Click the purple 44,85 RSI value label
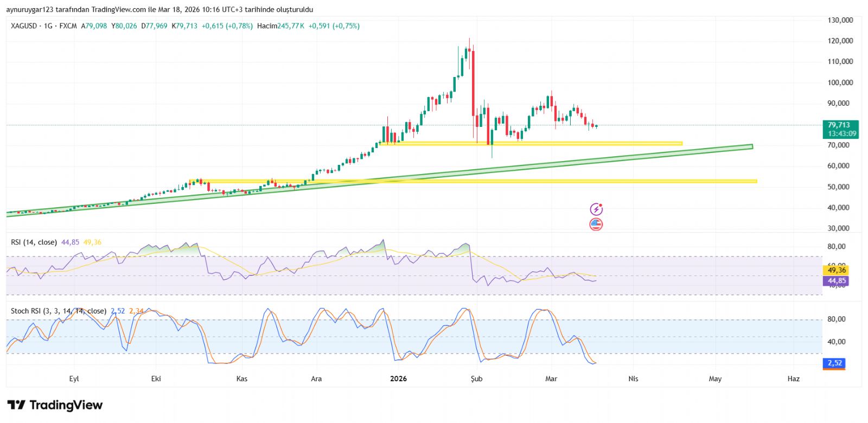 [x=836, y=281]
